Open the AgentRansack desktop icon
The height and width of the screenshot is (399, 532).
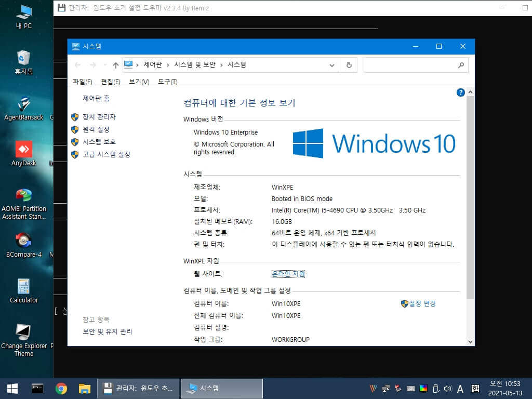click(x=24, y=108)
